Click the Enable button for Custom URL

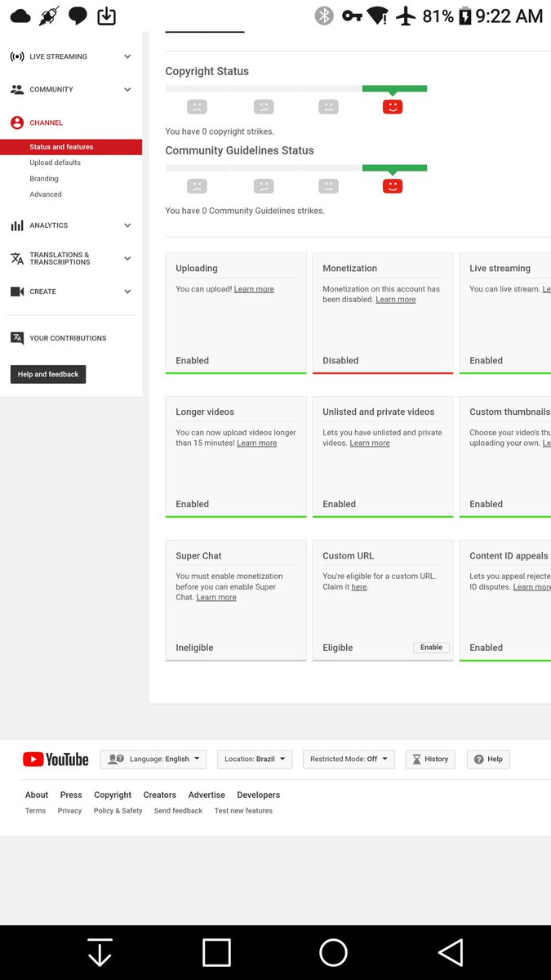tap(431, 648)
